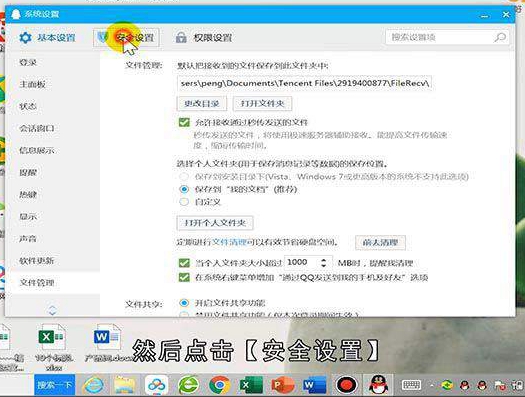Select the Excel file icon on the desktop

(x=51, y=337)
